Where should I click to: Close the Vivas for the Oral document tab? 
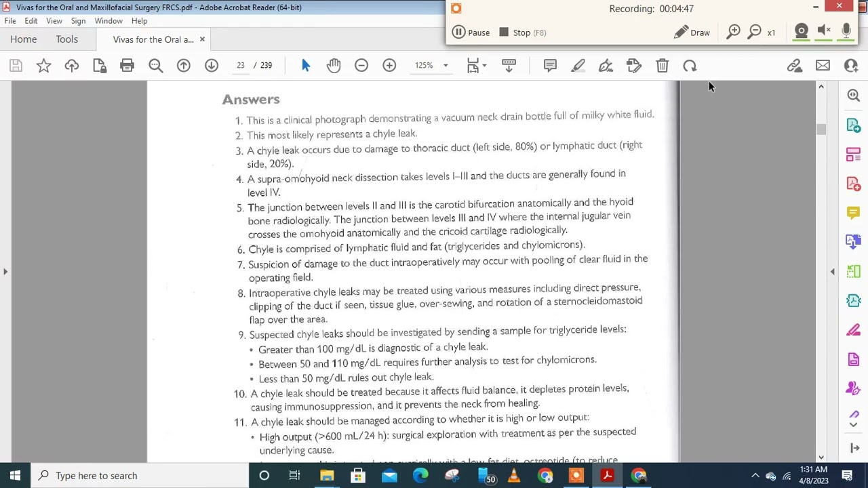coord(202,39)
